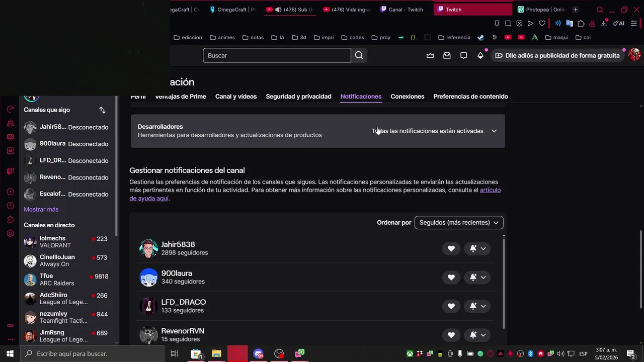Screen dimensions: 644x362
Task: Sort followed channels with arrows icon
Action: pos(102,110)
